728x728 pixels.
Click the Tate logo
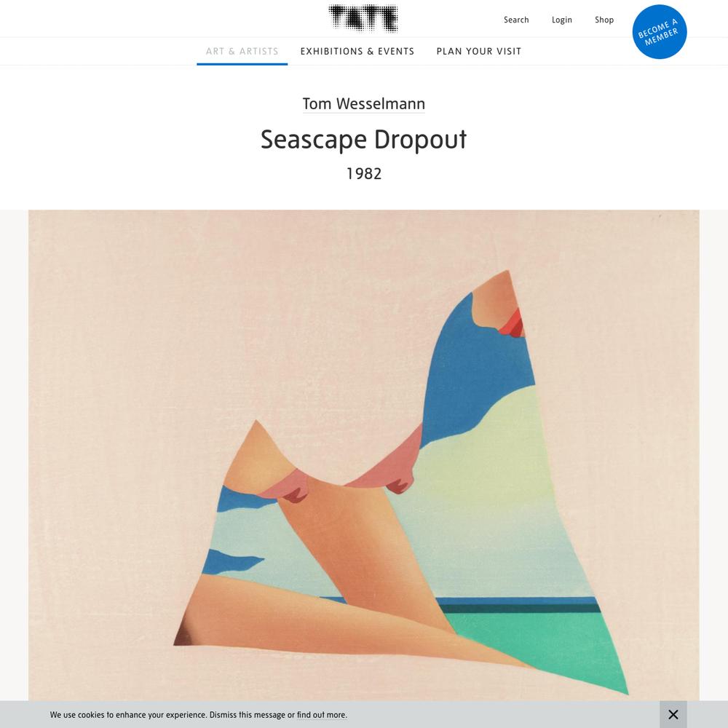363,19
